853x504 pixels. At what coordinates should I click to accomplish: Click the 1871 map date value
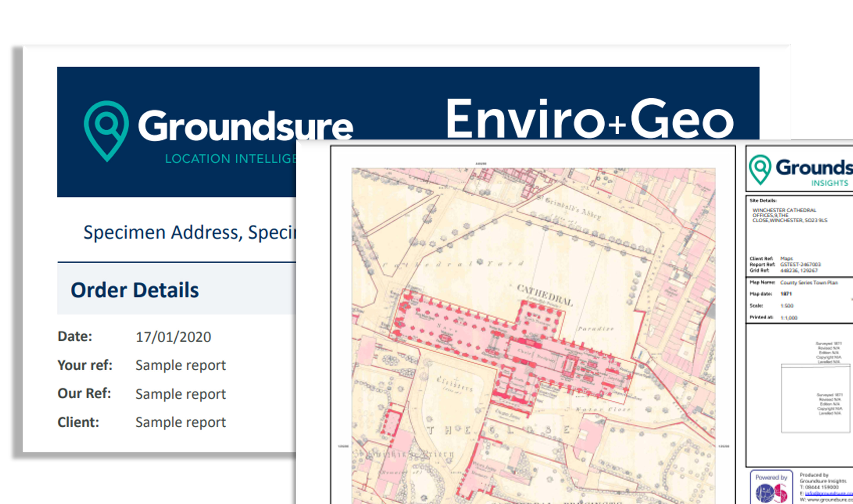point(786,294)
